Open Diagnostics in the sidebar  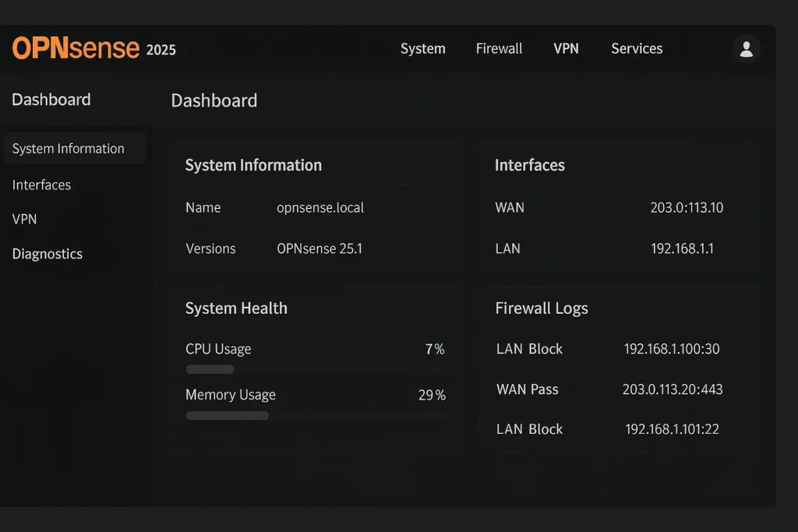pos(47,254)
